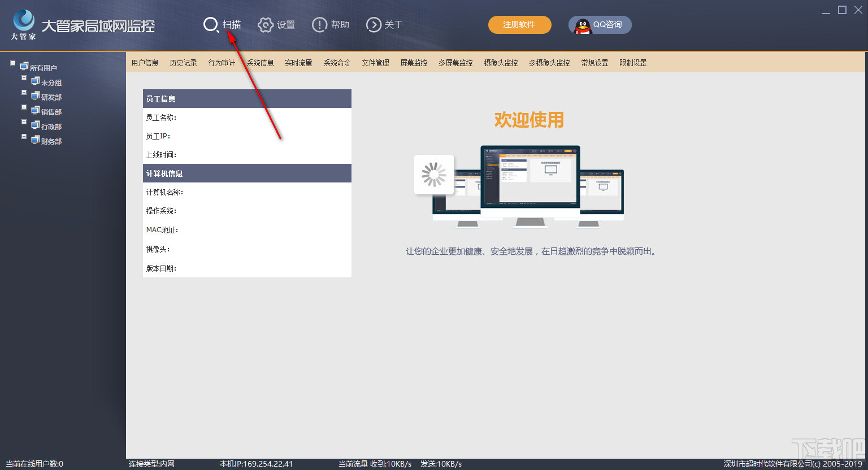Open the 设置 (Settings) gear icon

[x=266, y=24]
